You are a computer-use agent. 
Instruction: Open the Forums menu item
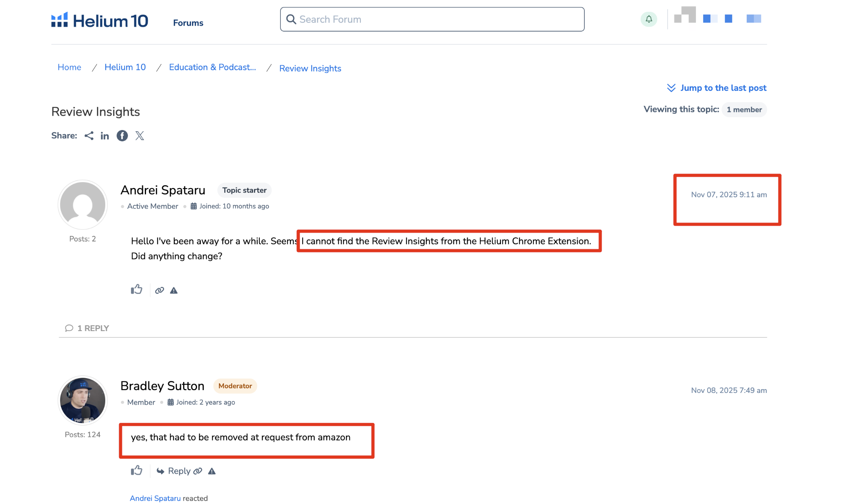(188, 23)
